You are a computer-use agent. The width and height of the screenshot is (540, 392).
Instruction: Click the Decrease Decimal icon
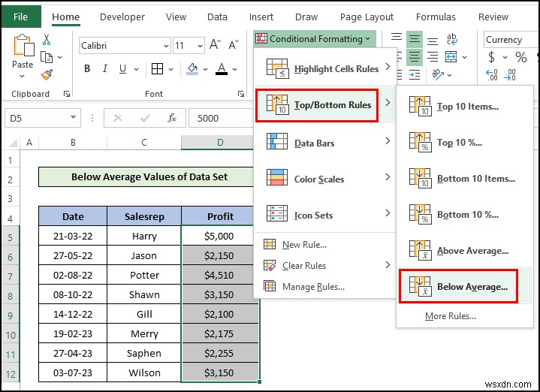[510, 75]
